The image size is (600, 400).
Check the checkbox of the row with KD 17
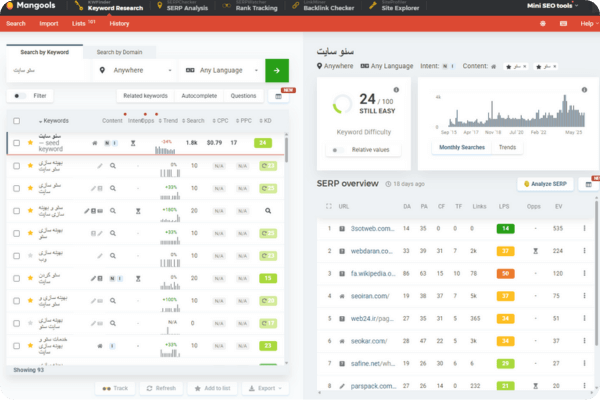tap(16, 323)
